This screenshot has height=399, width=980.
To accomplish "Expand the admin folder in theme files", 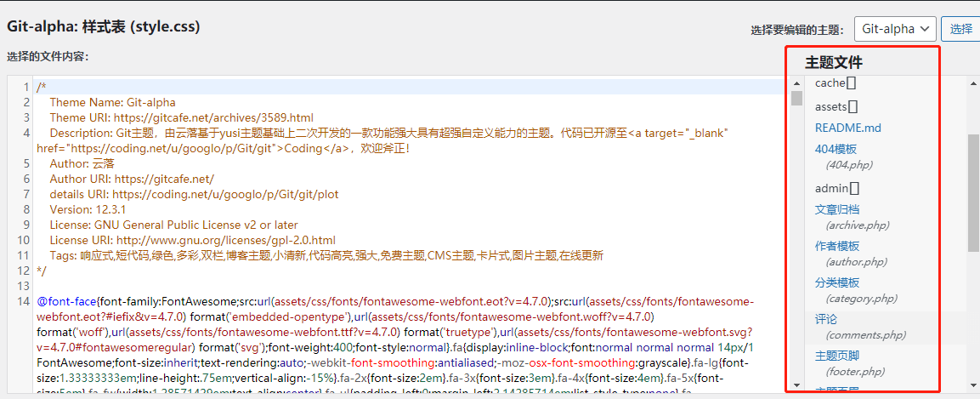I will pyautogui.click(x=837, y=188).
